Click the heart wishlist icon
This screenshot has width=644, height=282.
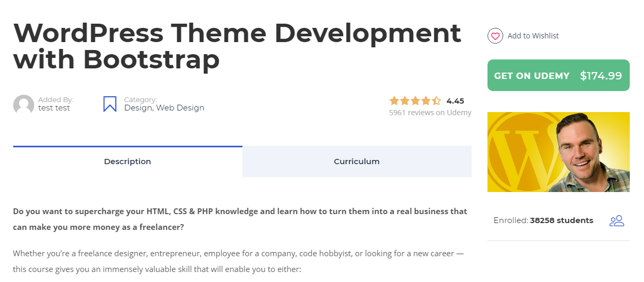[495, 36]
